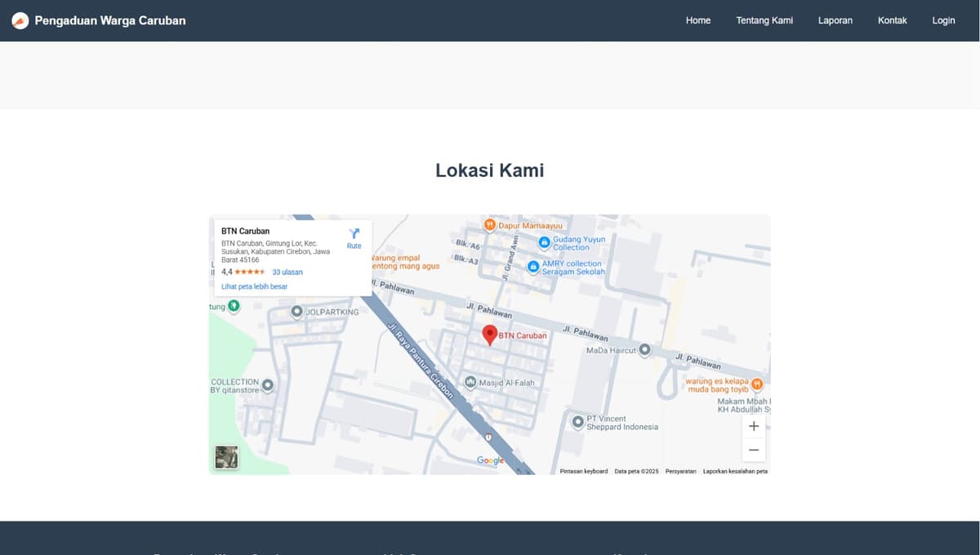
Task: Open Lihat peta lebih besar link
Action: pos(255,286)
